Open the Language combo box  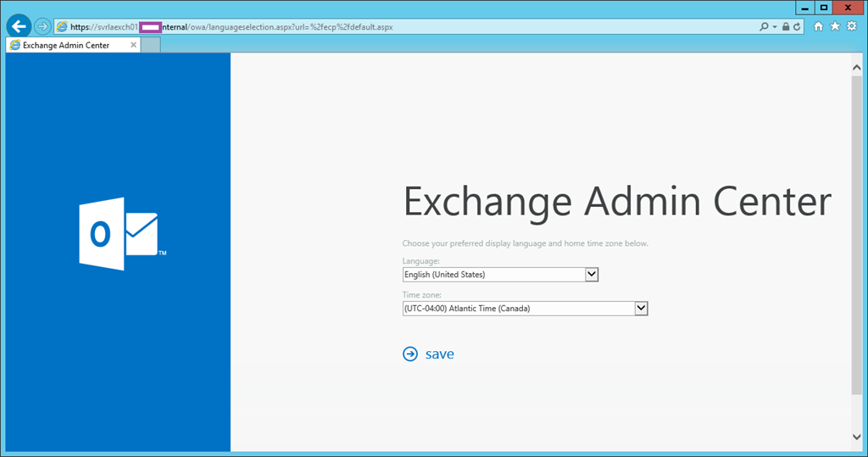click(x=500, y=274)
